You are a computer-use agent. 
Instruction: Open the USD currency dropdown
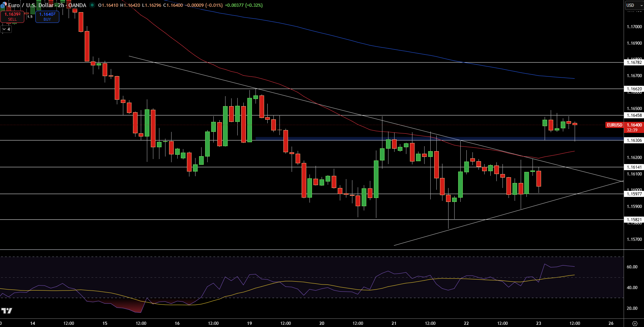(x=634, y=5)
